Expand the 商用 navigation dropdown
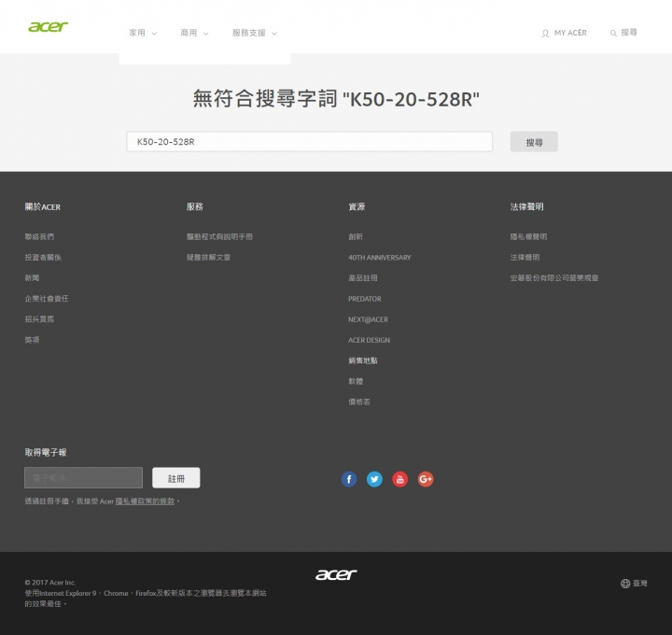The height and width of the screenshot is (635, 672). coord(194,33)
